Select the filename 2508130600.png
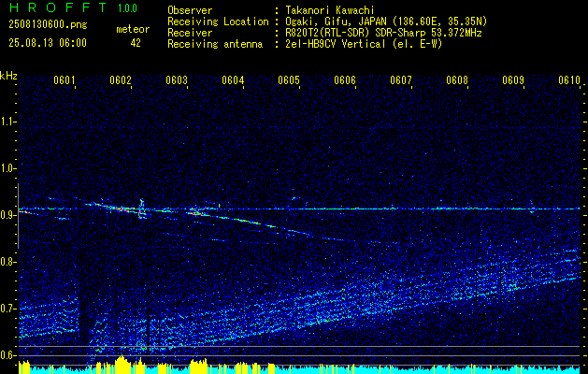Screen dimensions: 588x374 click(x=48, y=25)
